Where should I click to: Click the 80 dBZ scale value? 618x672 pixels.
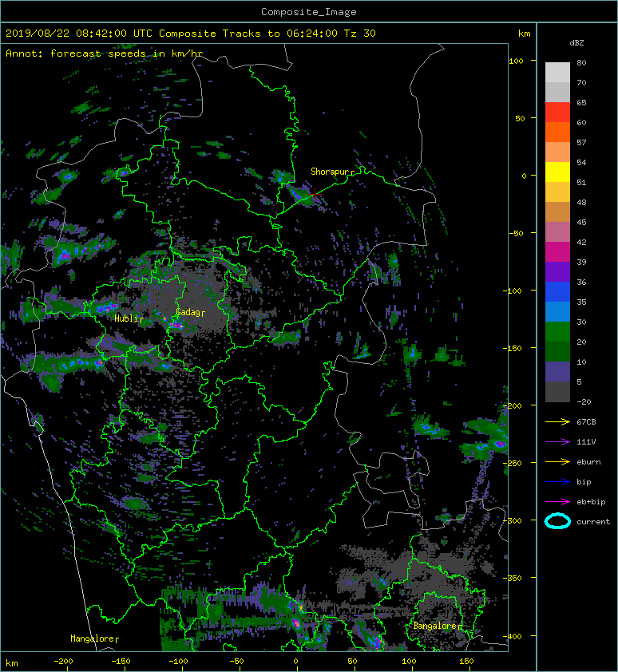point(581,62)
